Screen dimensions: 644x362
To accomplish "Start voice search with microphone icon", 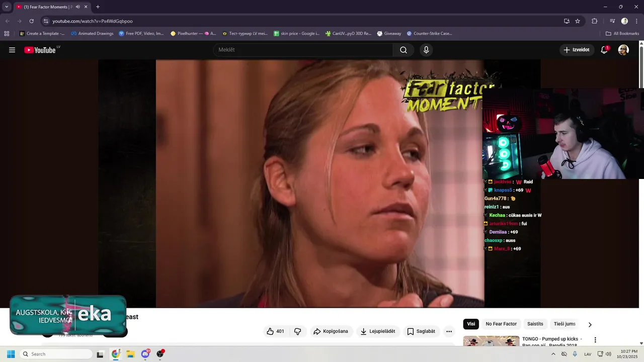I will point(426,50).
